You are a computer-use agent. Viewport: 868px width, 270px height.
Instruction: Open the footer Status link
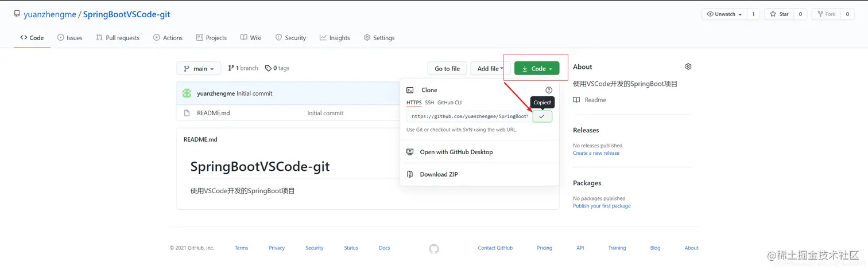[351, 248]
